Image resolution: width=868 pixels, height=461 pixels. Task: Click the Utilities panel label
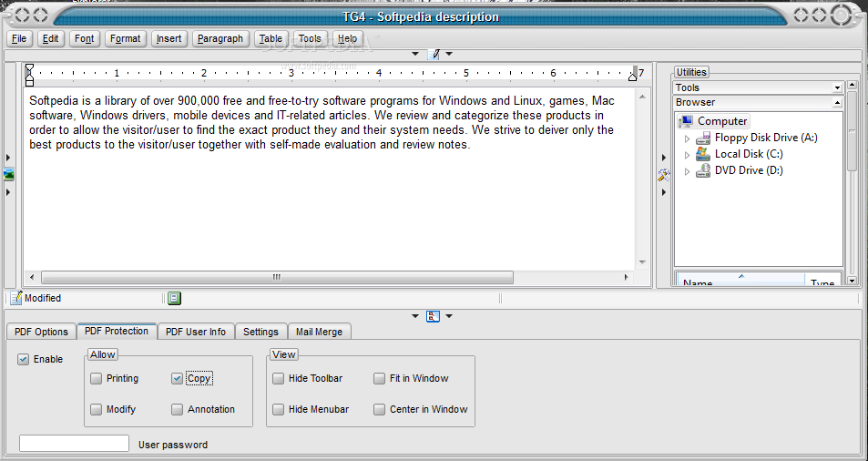point(691,73)
